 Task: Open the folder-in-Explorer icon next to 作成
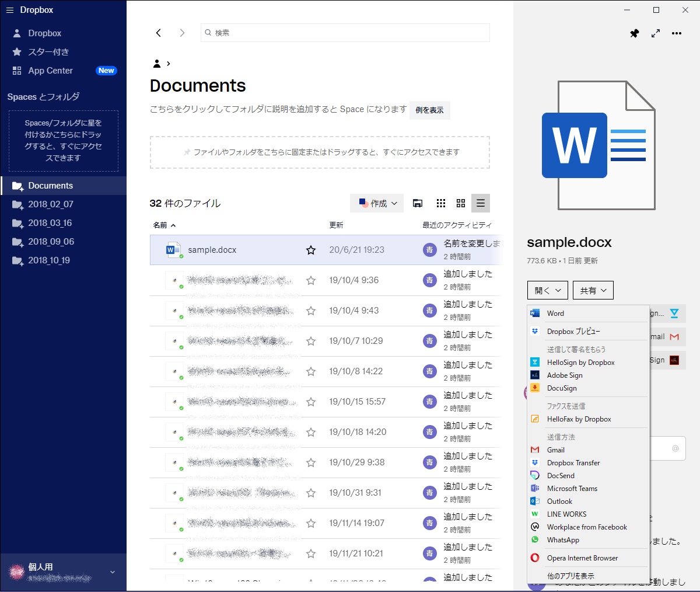(x=418, y=203)
